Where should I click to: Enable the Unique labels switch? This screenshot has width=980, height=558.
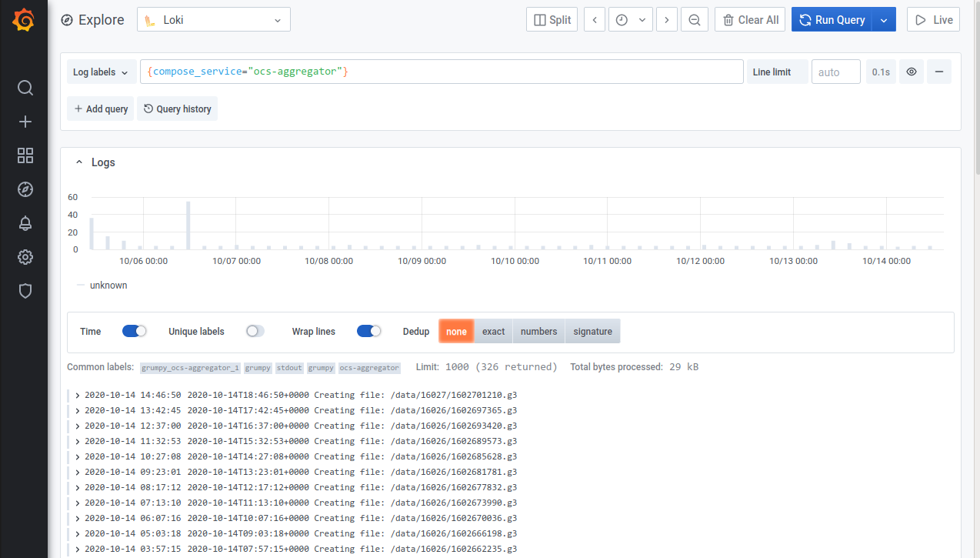(255, 331)
